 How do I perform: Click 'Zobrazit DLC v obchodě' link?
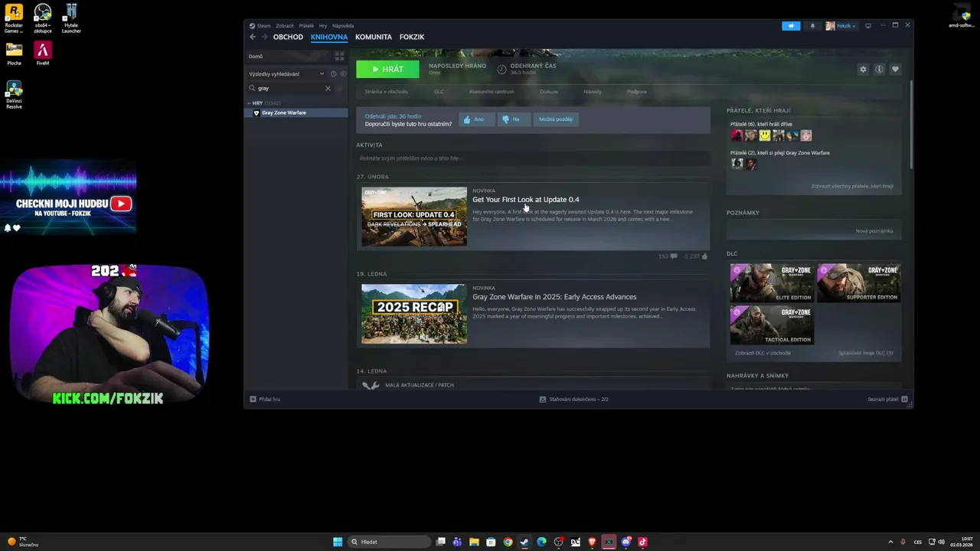pos(763,353)
